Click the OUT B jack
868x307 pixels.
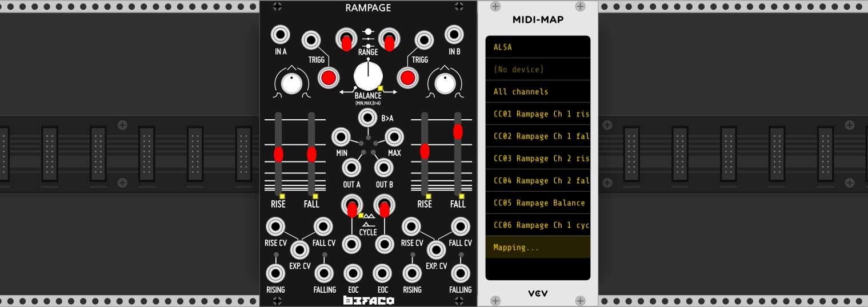tap(383, 168)
